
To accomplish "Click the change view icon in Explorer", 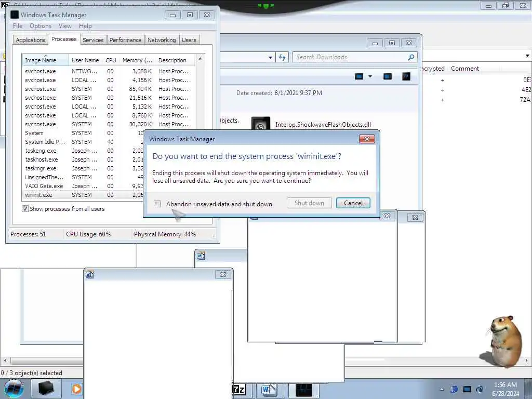I will point(359,76).
